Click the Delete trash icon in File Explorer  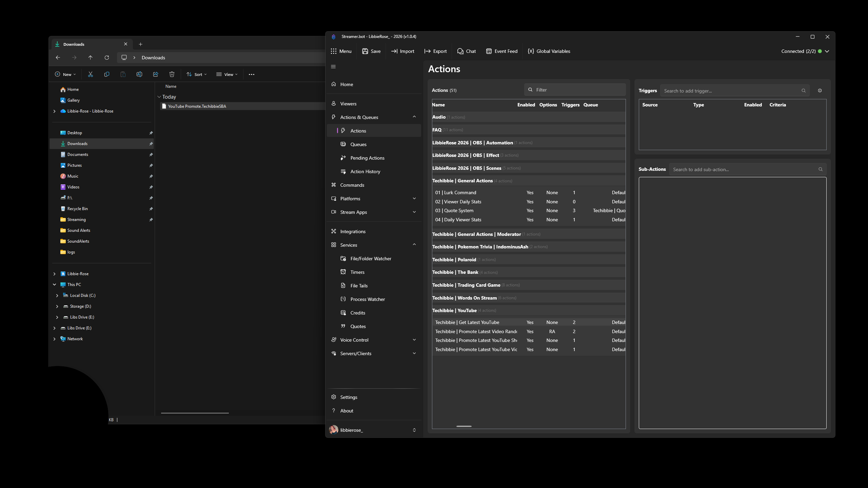coord(172,74)
